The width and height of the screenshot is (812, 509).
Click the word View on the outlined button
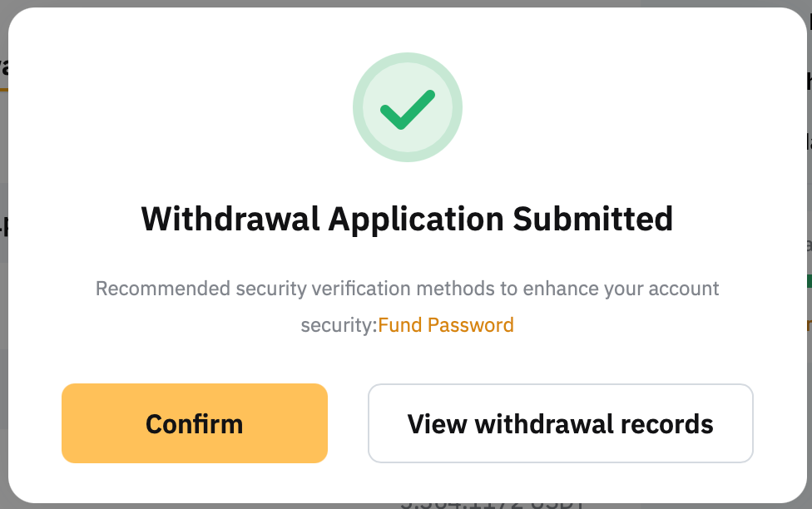pos(438,424)
